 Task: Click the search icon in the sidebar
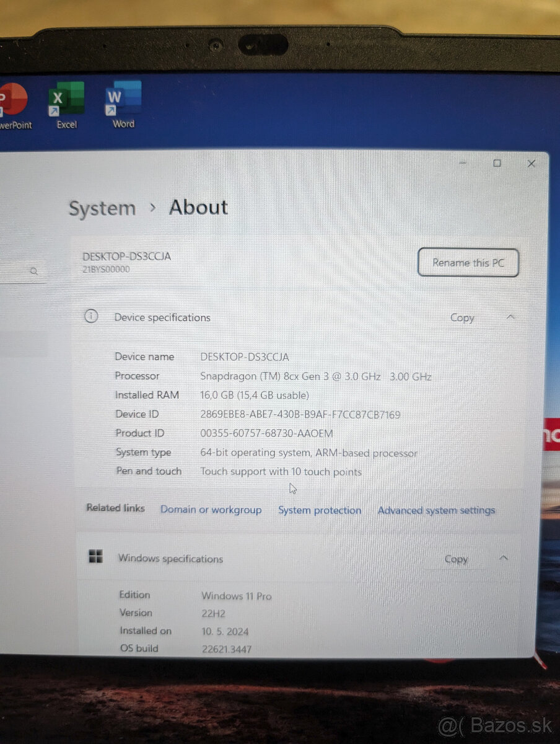click(x=34, y=271)
